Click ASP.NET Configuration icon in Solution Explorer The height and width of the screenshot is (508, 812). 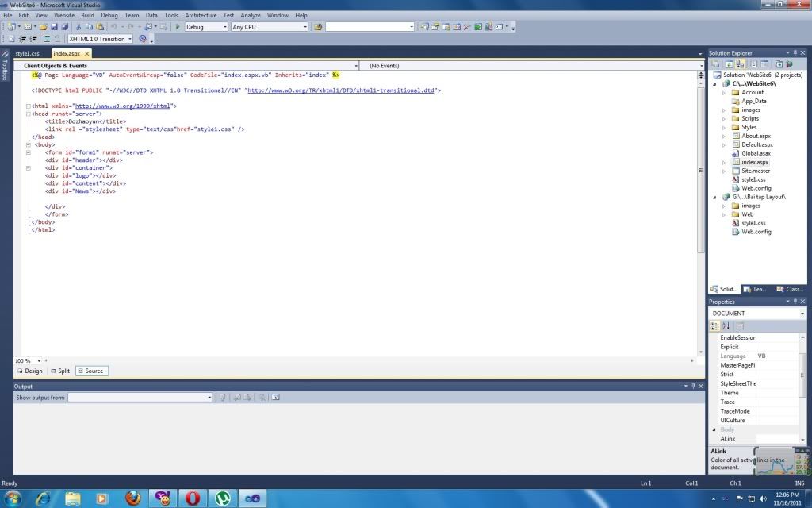pyautogui.click(x=789, y=64)
